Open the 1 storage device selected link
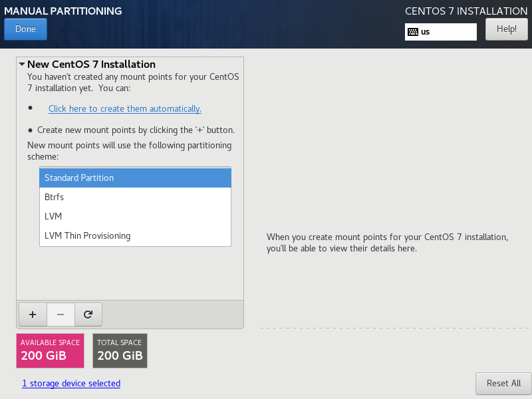Screen dimensions: 532x399 (71, 384)
